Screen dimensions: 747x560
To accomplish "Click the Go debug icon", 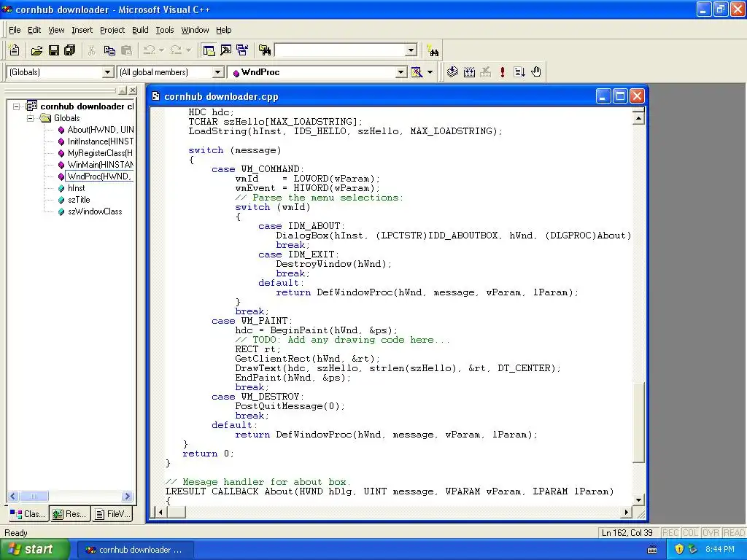I will click(x=519, y=72).
